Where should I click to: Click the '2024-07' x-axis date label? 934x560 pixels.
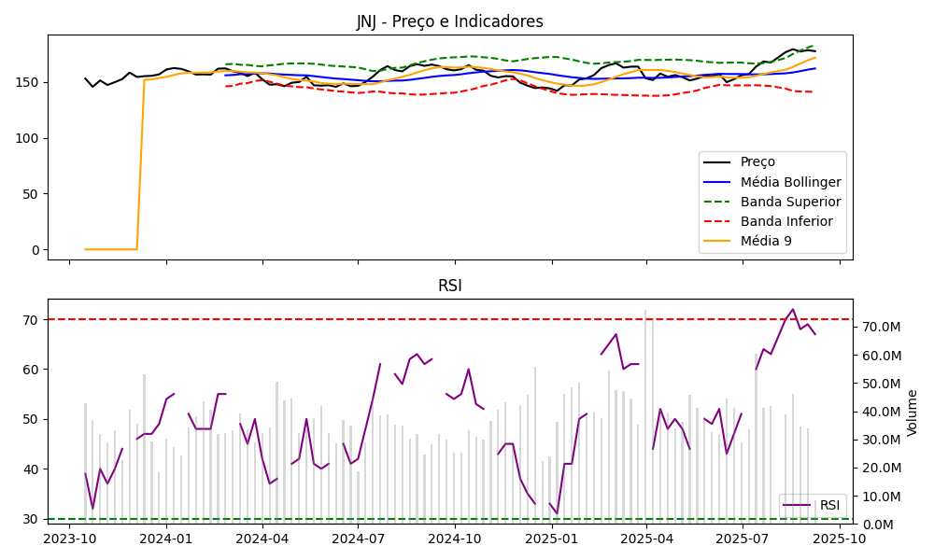click(358, 539)
